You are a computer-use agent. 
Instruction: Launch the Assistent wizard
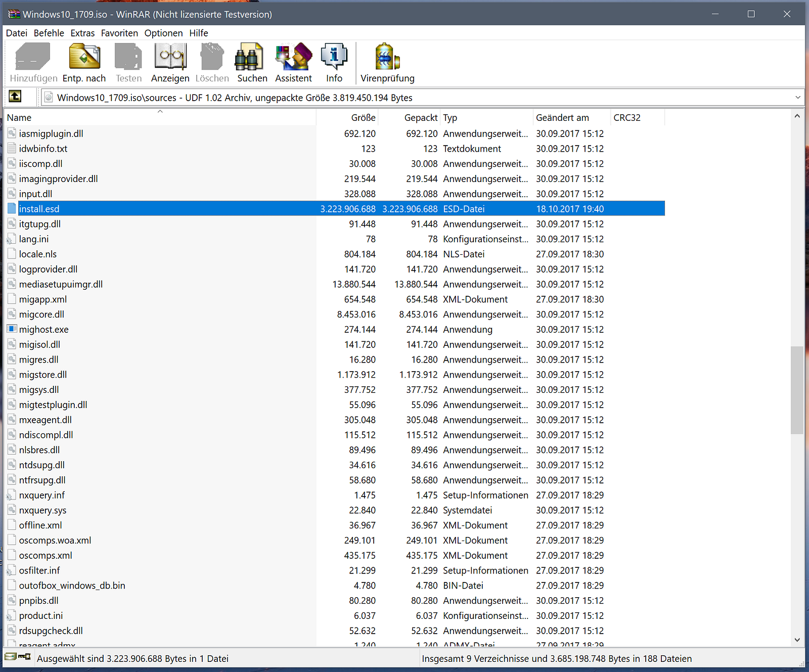tap(293, 57)
